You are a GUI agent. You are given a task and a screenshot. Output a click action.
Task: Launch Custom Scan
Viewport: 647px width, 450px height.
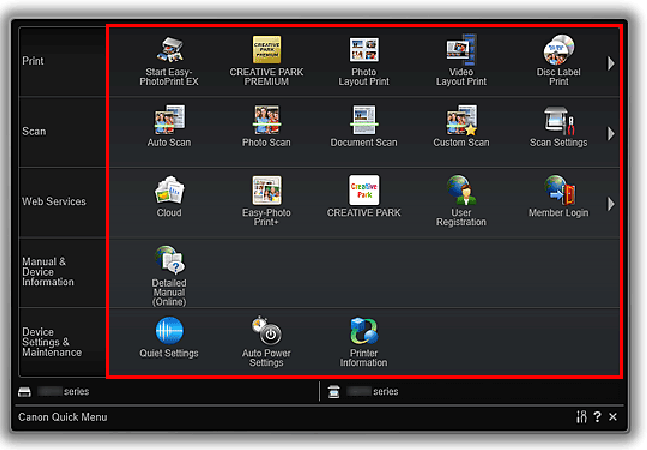(x=461, y=126)
